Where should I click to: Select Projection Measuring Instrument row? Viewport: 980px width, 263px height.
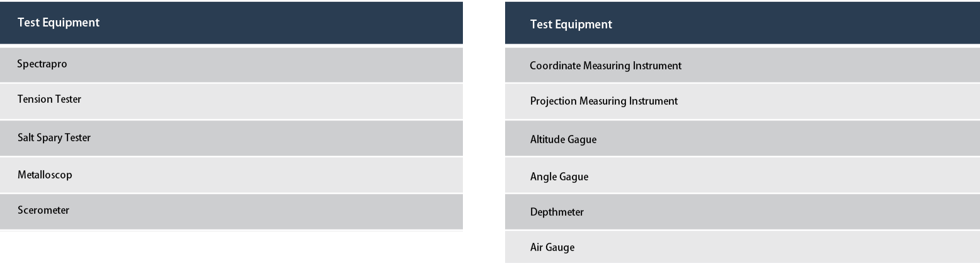742,101
